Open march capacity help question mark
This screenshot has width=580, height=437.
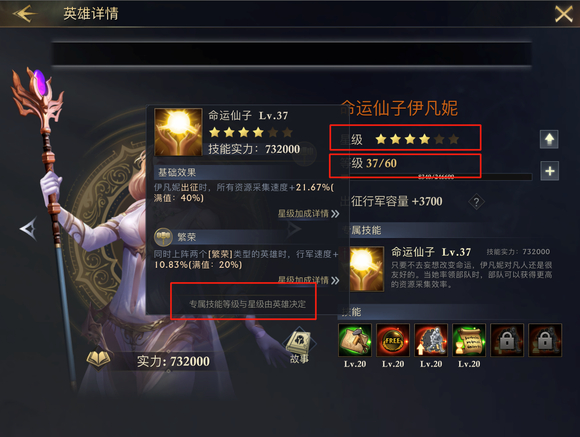(476, 202)
